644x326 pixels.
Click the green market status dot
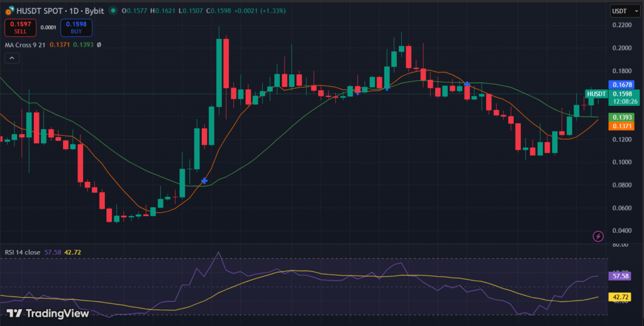(113, 10)
